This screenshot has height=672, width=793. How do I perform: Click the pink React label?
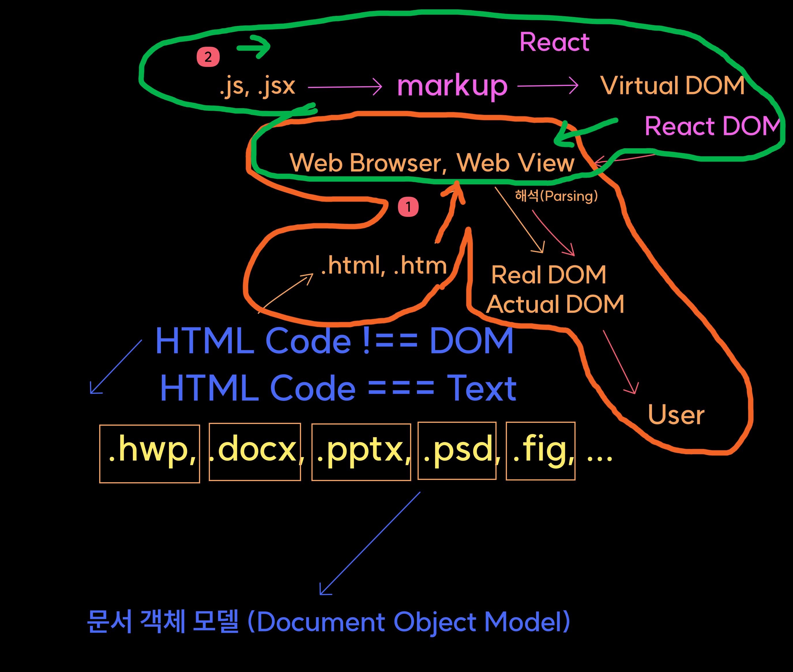[x=554, y=42]
